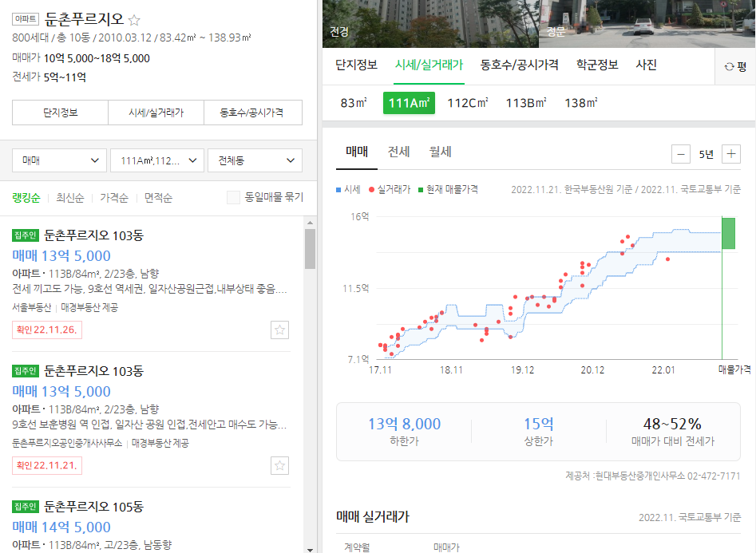Open 동호수/공시가격 tab in right panel
The height and width of the screenshot is (553, 756).
[519, 65]
